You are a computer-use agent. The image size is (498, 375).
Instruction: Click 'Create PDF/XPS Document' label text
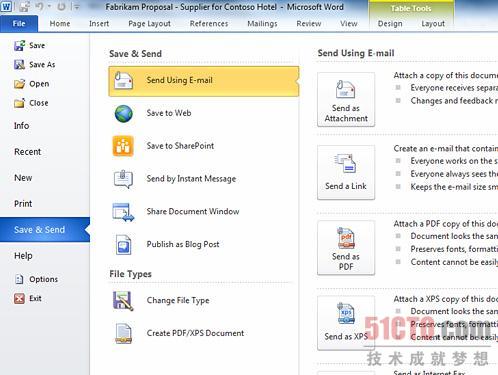click(x=195, y=333)
